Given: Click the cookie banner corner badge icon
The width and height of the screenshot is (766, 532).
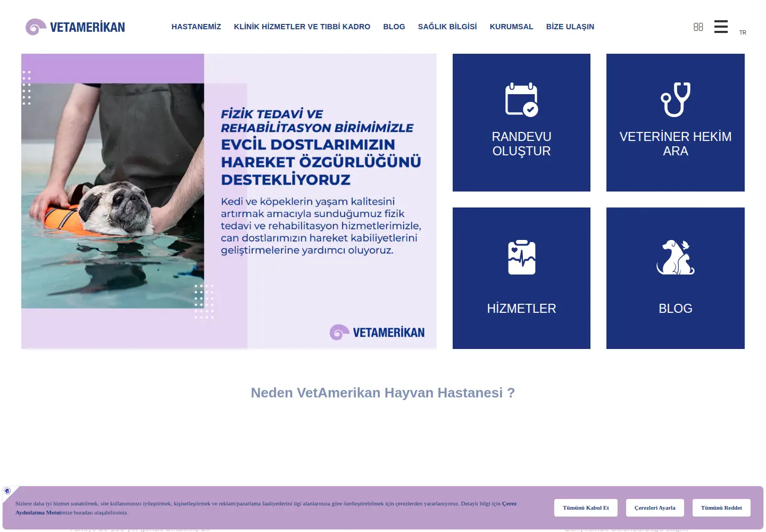Looking at the screenshot, I should tap(7, 491).
